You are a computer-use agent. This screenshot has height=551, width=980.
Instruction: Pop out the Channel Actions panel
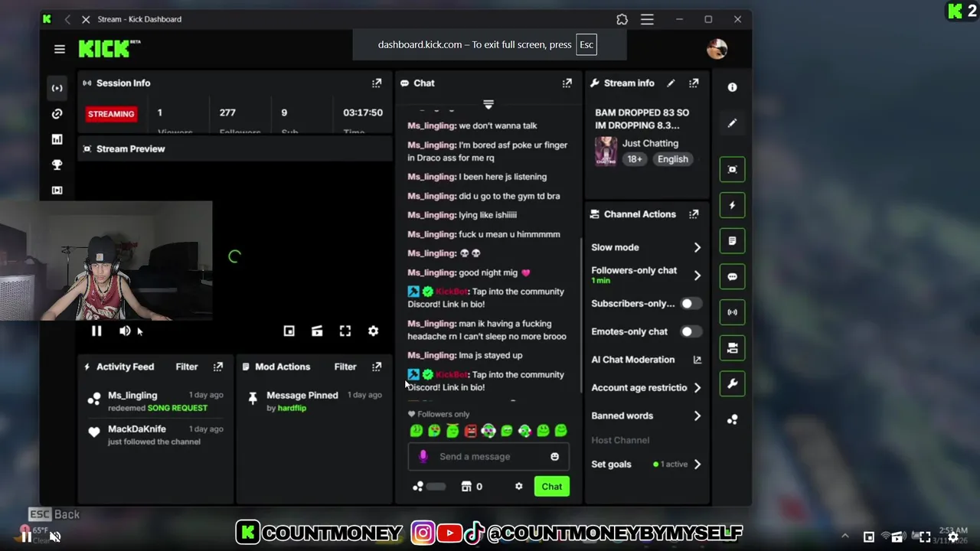coord(694,214)
